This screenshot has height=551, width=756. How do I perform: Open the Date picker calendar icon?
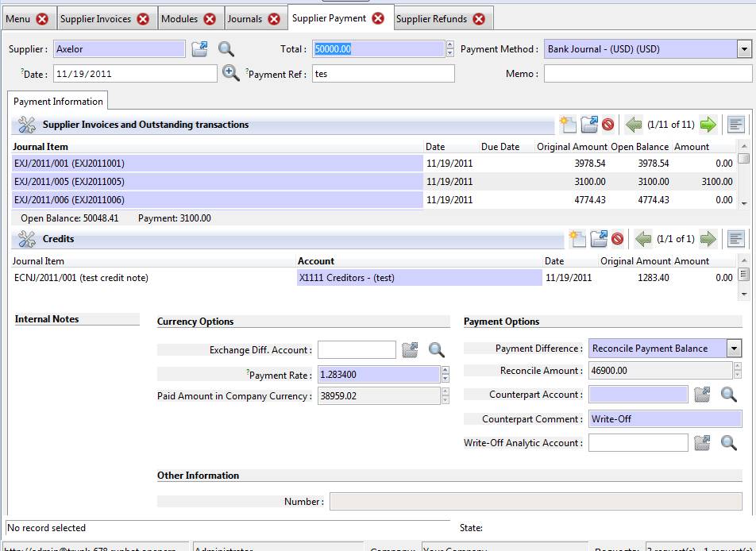(x=230, y=73)
